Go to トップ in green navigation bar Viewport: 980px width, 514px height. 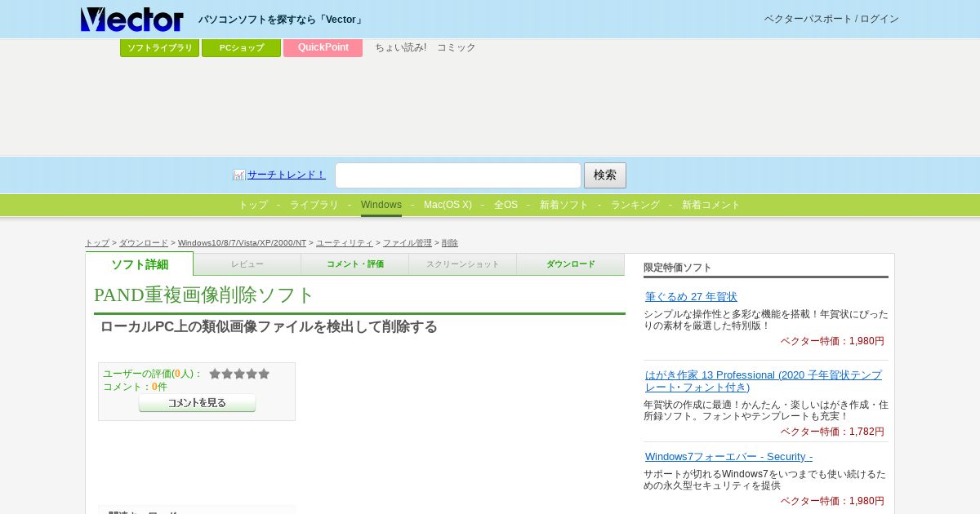(253, 205)
